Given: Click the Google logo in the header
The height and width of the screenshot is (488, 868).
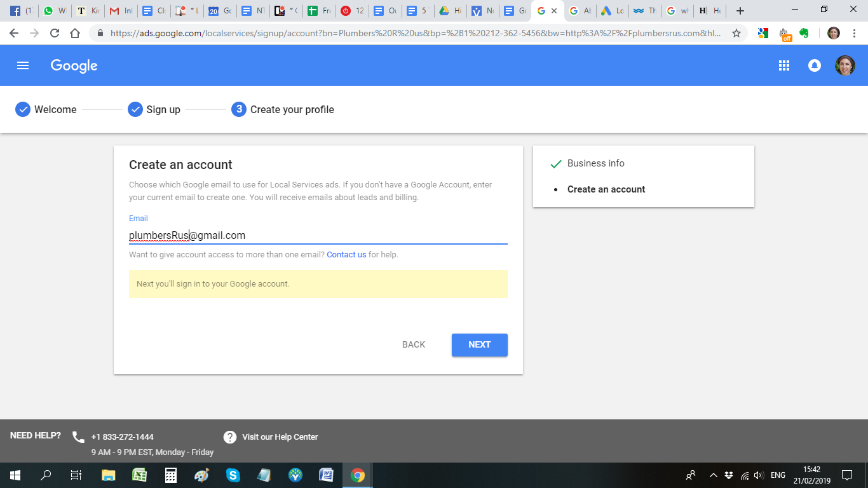Looking at the screenshot, I should [x=74, y=66].
